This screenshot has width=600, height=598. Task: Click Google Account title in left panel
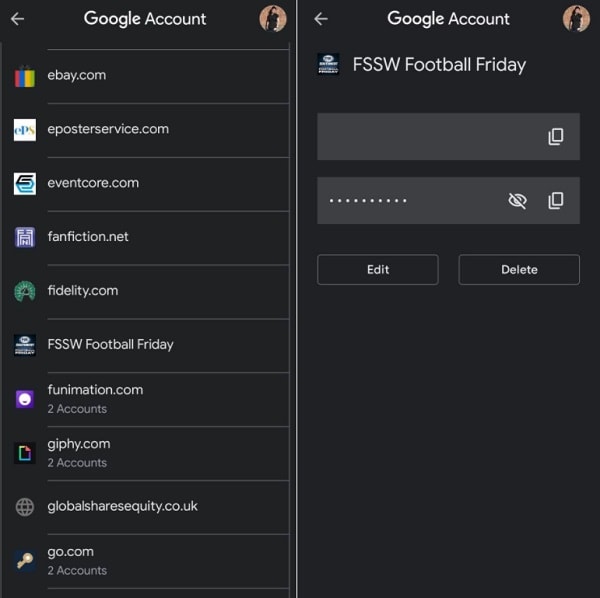pos(145,19)
